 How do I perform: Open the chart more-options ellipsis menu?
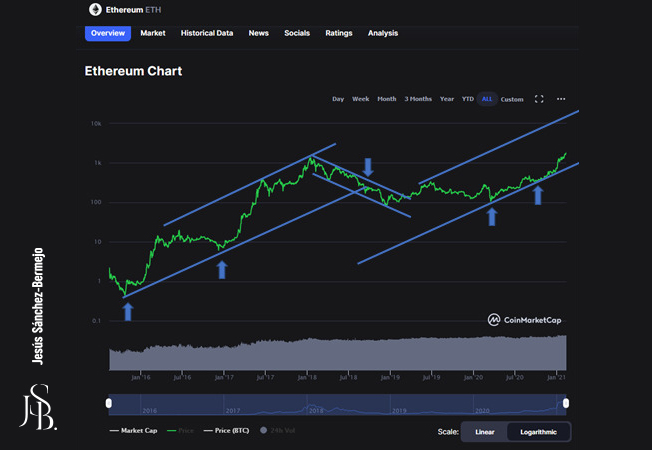point(561,99)
